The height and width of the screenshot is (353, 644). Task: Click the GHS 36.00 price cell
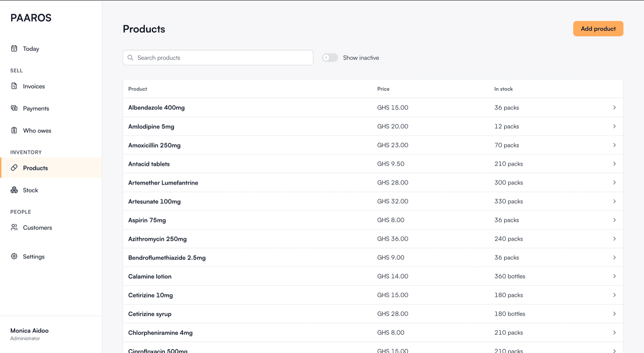(392, 239)
